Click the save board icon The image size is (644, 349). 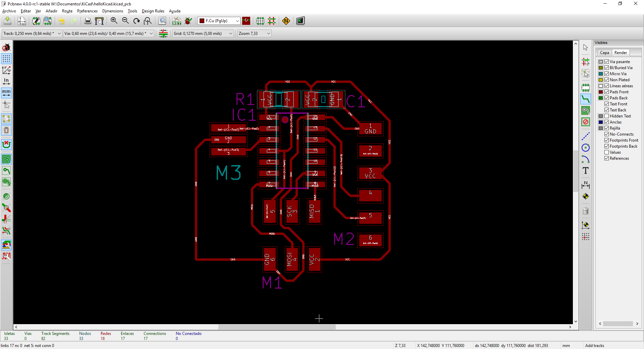[7, 21]
